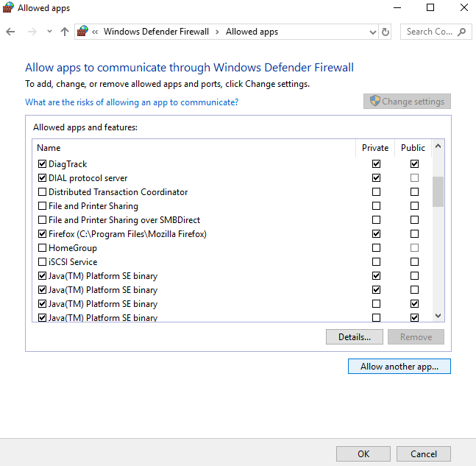Image resolution: width=476 pixels, height=466 pixels.
Task: Go up one level with up arrow
Action: (64, 32)
